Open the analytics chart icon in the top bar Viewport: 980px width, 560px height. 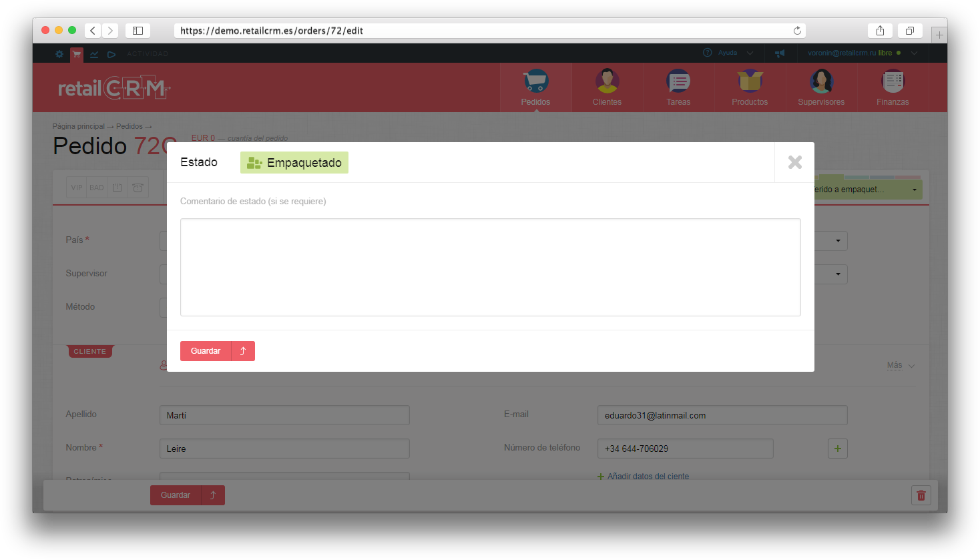coord(94,54)
